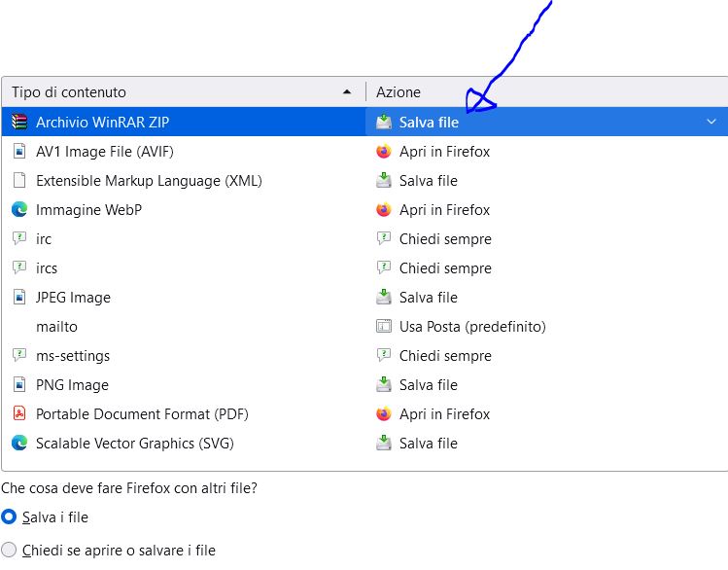728x570 pixels.
Task: Click the ircs protocol icon
Action: (19, 267)
